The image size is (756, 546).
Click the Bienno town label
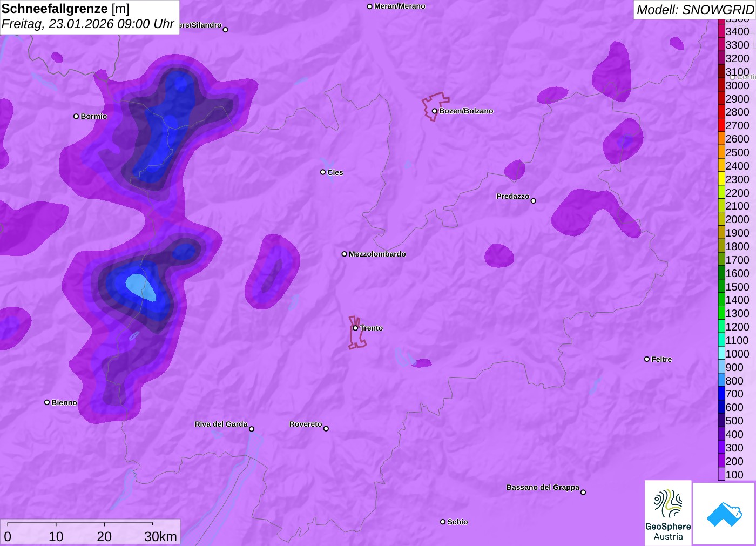[x=64, y=403]
